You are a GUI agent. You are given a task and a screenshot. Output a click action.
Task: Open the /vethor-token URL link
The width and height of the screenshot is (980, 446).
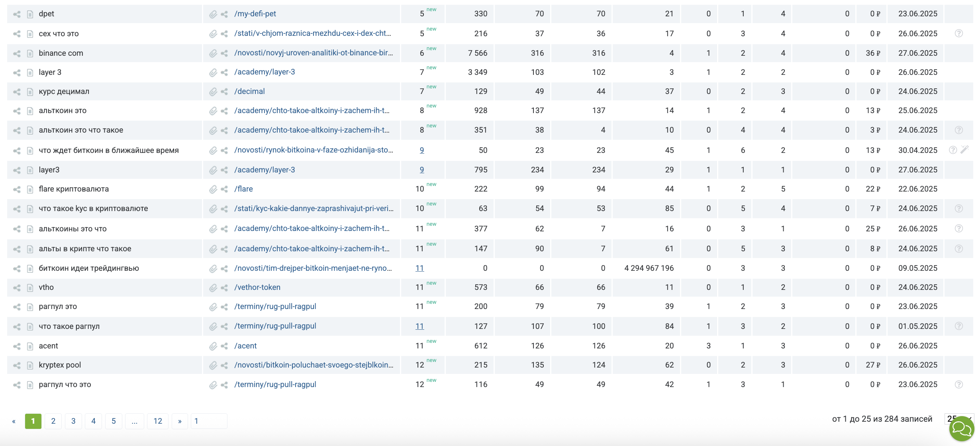[257, 288]
